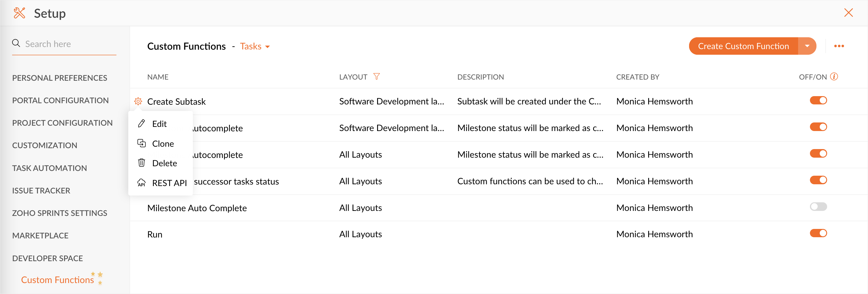Image resolution: width=868 pixels, height=294 pixels.
Task: Disable the Create Subtask function toggle
Action: click(x=818, y=101)
